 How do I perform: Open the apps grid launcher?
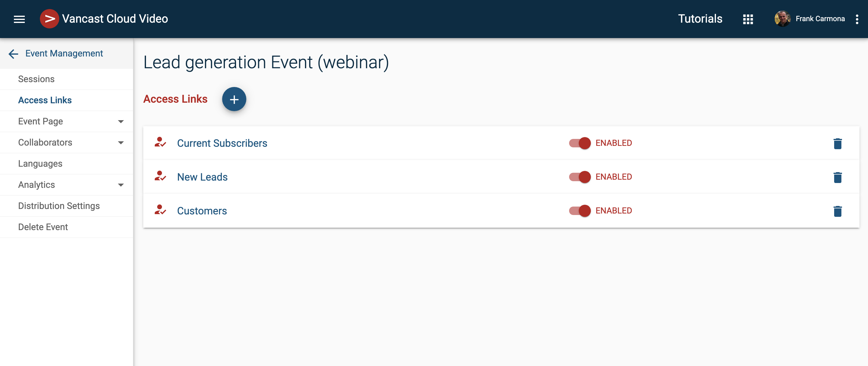tap(748, 19)
